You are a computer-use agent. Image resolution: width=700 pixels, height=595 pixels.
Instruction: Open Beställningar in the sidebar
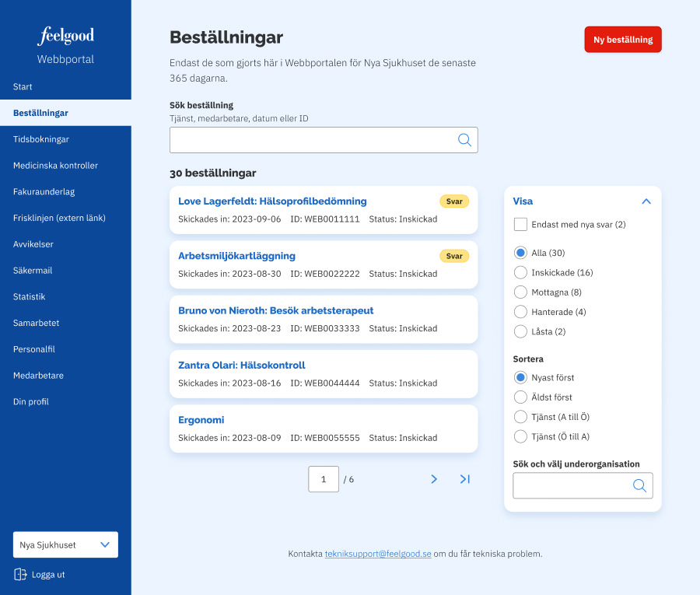point(65,113)
